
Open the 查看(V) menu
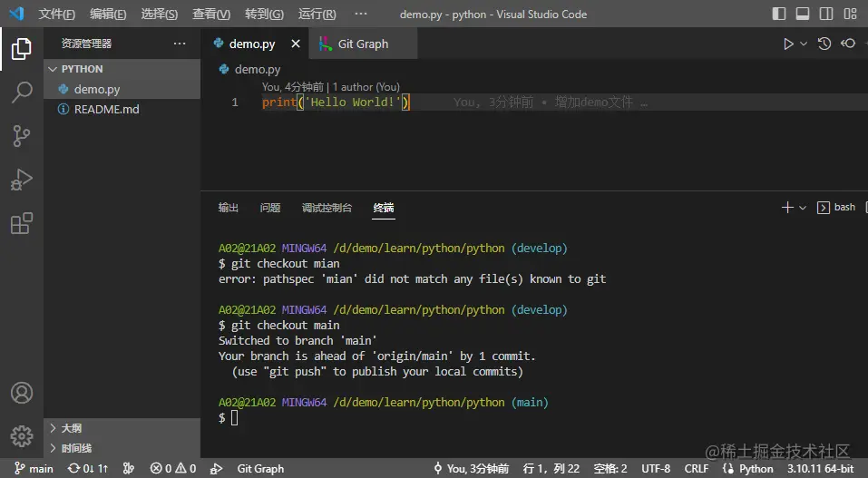click(211, 14)
